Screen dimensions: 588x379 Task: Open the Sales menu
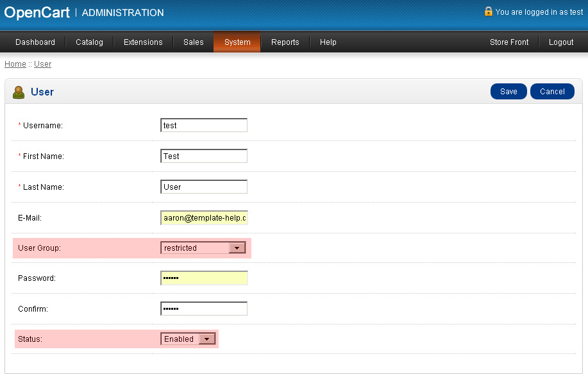(194, 42)
